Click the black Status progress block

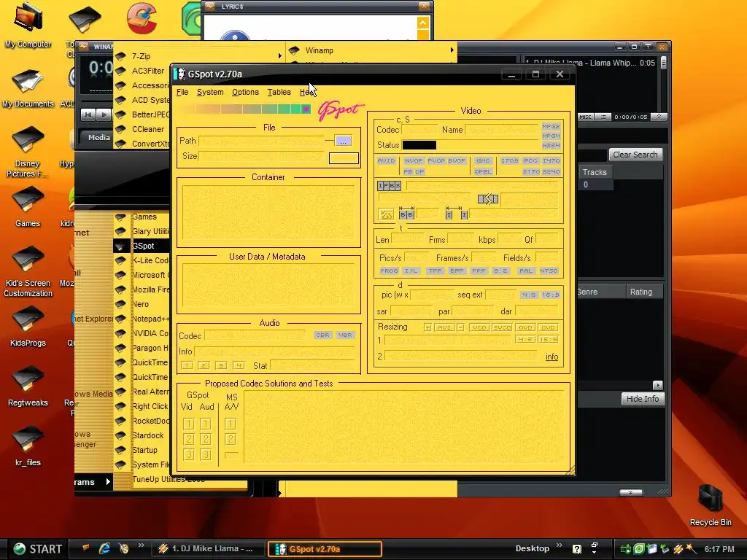pyautogui.click(x=419, y=145)
